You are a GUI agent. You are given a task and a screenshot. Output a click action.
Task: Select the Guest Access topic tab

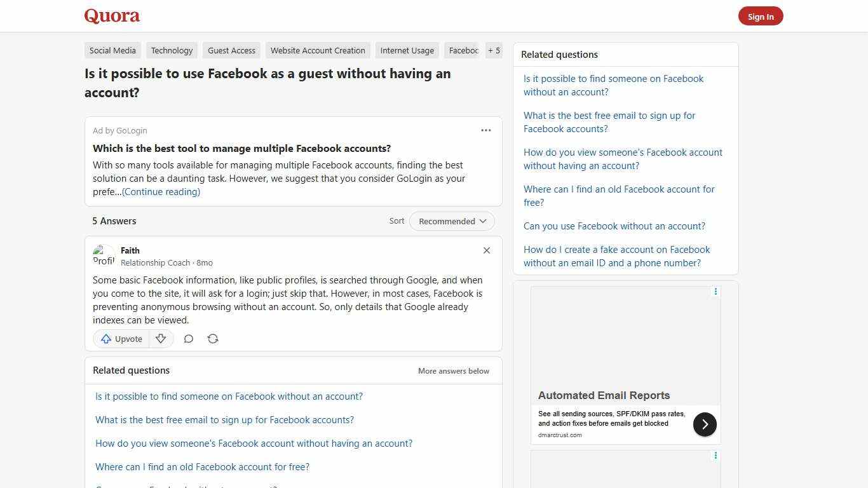tap(231, 50)
